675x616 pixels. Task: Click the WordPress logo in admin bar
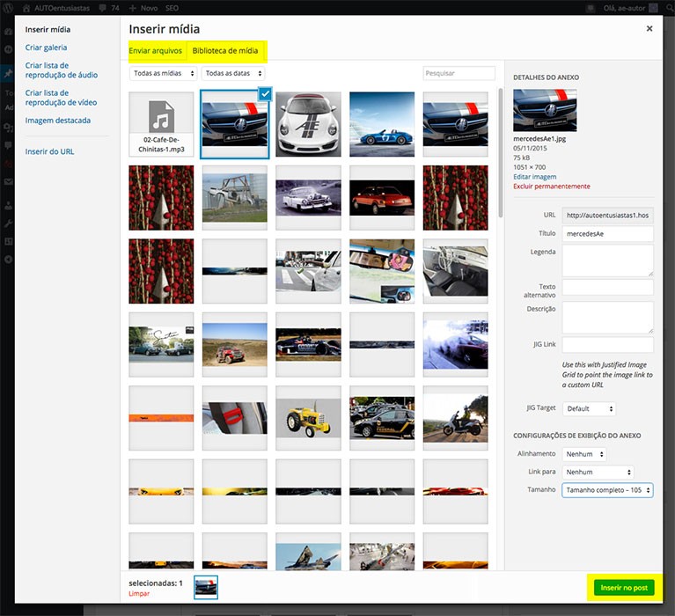8,8
